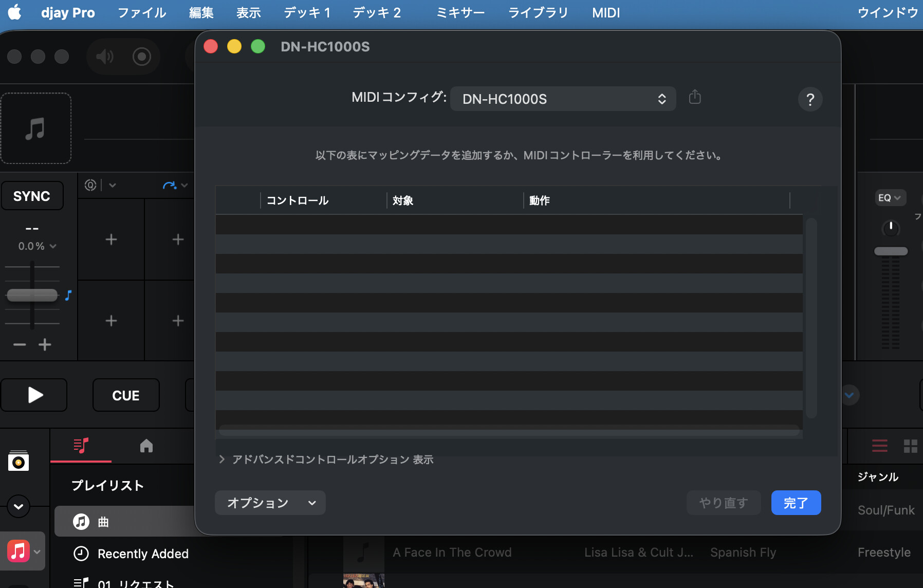The image size is (923, 588).
Task: Switch library to grid view
Action: tap(910, 446)
